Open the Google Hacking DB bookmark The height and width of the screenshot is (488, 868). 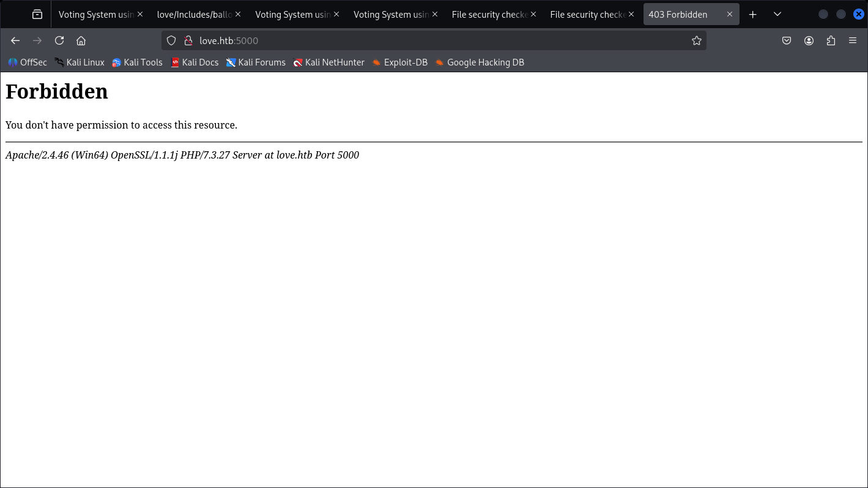point(480,62)
